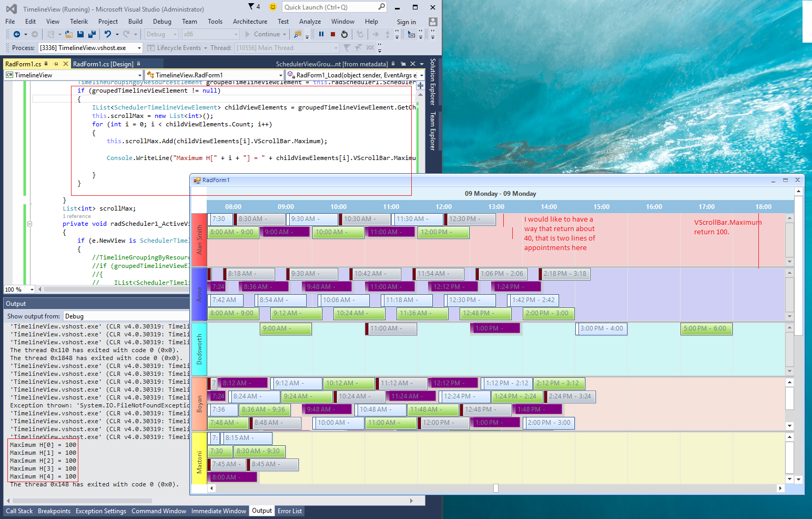Viewport: 812px width, 519px height.
Task: Click the Restart debugging icon
Action: [344, 34]
